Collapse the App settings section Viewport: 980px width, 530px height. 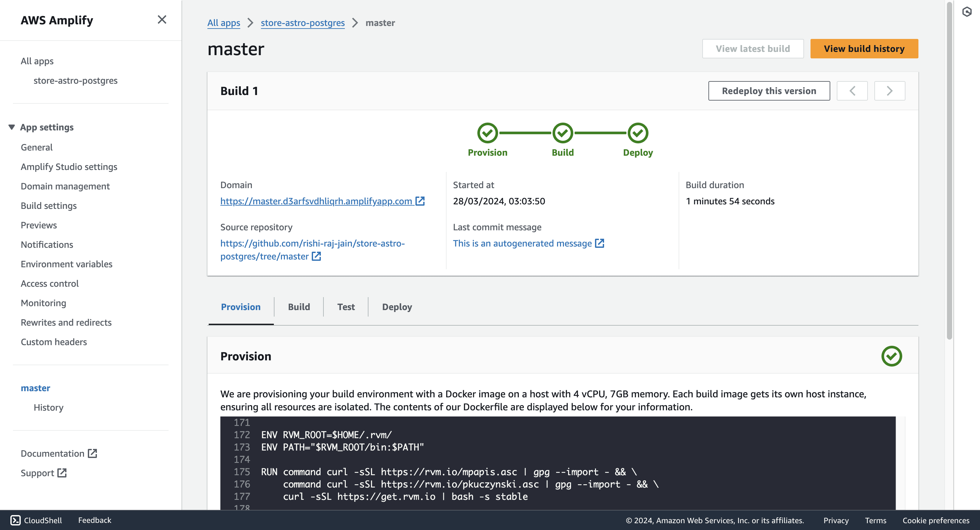tap(12, 127)
